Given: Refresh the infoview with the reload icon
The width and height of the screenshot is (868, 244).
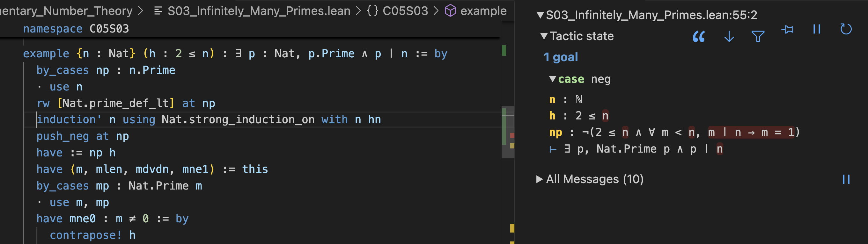Looking at the screenshot, I should (846, 29).
